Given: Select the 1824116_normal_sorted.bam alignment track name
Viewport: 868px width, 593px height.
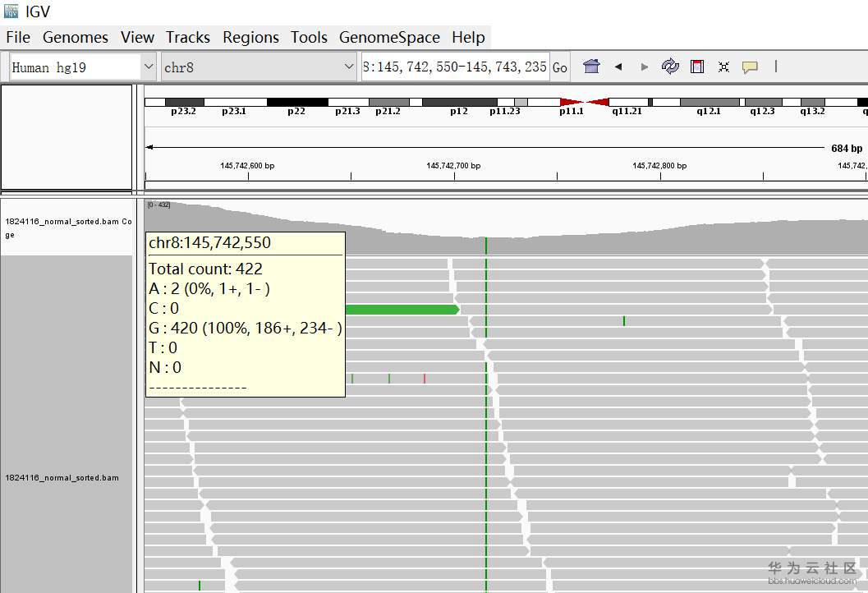Looking at the screenshot, I should coord(62,478).
